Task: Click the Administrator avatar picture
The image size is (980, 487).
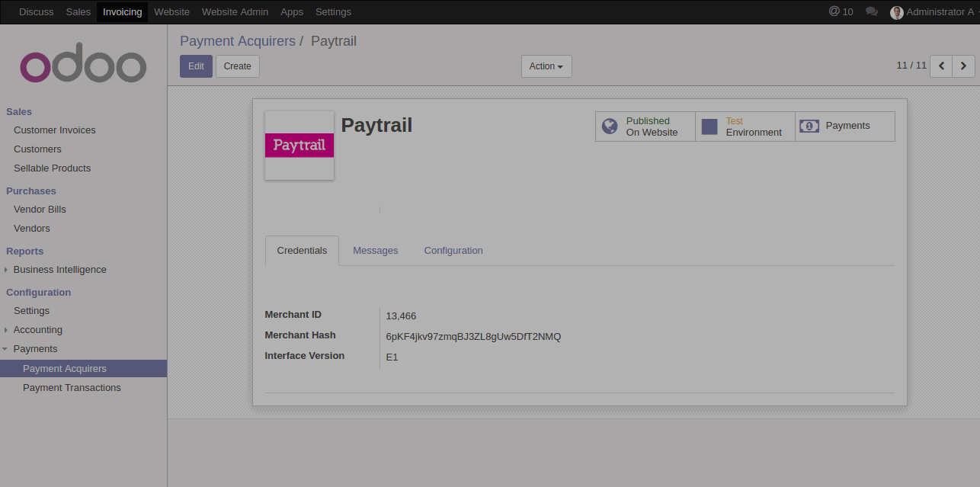Action: 897,12
